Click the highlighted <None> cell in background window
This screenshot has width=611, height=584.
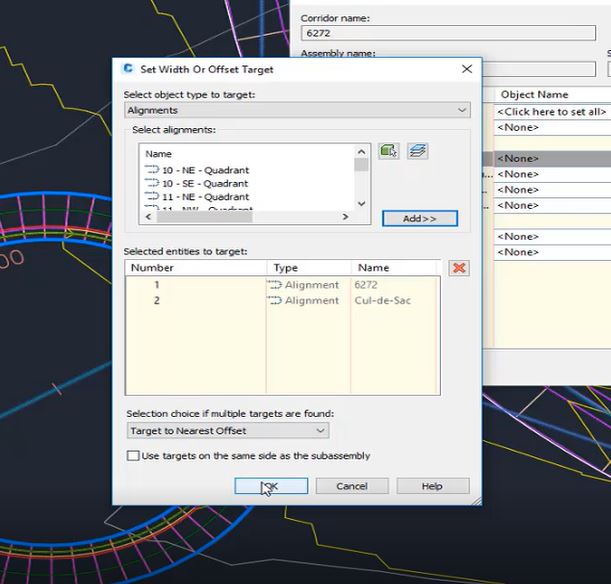pos(552,159)
